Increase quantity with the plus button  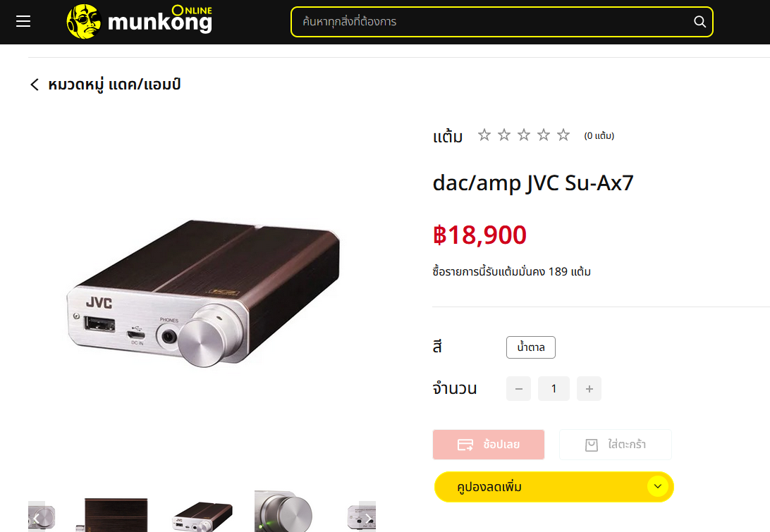(589, 389)
